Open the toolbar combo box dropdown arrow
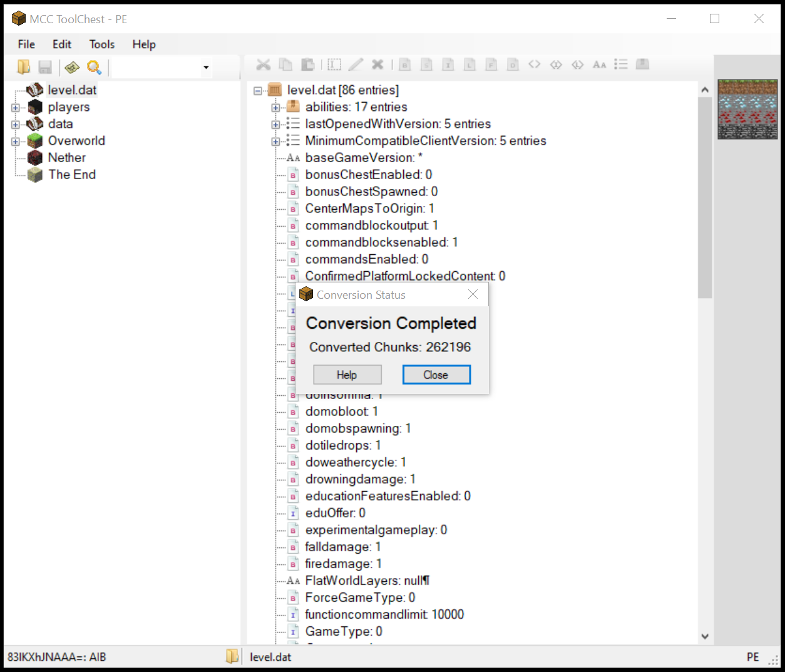Image resolution: width=785 pixels, height=672 pixels. [x=206, y=68]
